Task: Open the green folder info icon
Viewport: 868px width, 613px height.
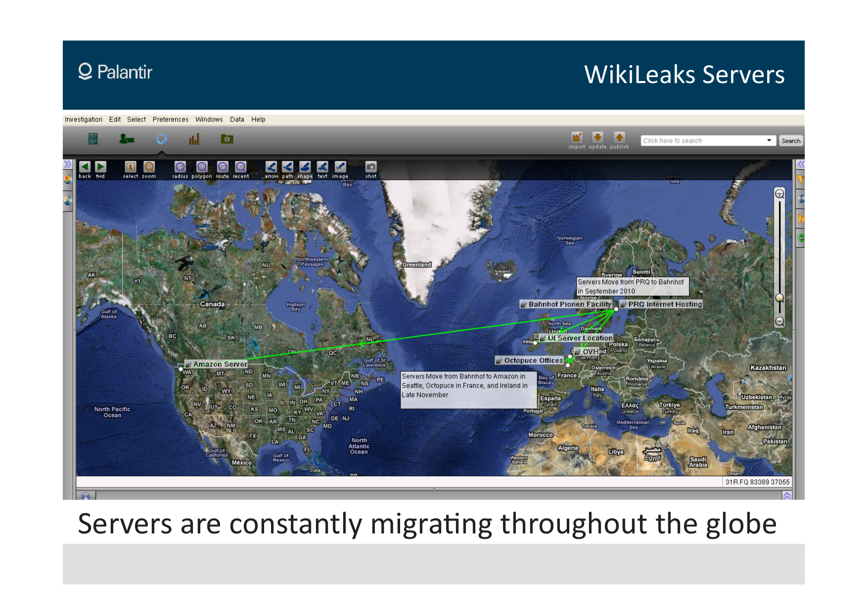Action: (x=227, y=139)
